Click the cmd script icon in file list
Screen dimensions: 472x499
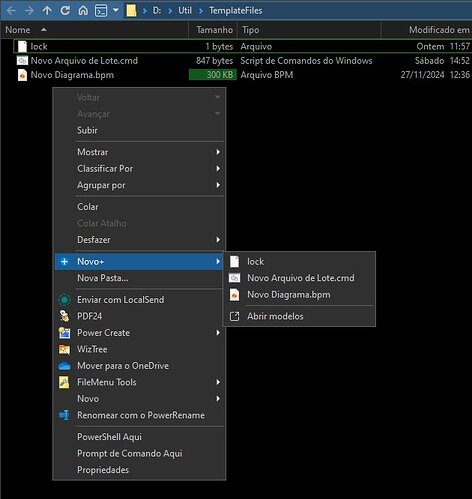[x=22, y=61]
